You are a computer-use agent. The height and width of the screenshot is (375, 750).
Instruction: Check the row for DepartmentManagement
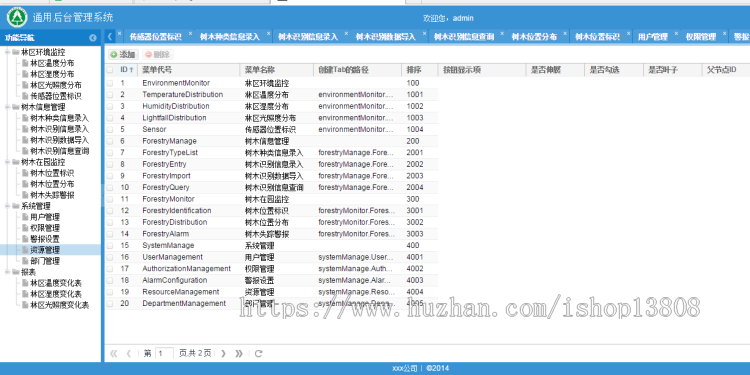[x=110, y=304]
